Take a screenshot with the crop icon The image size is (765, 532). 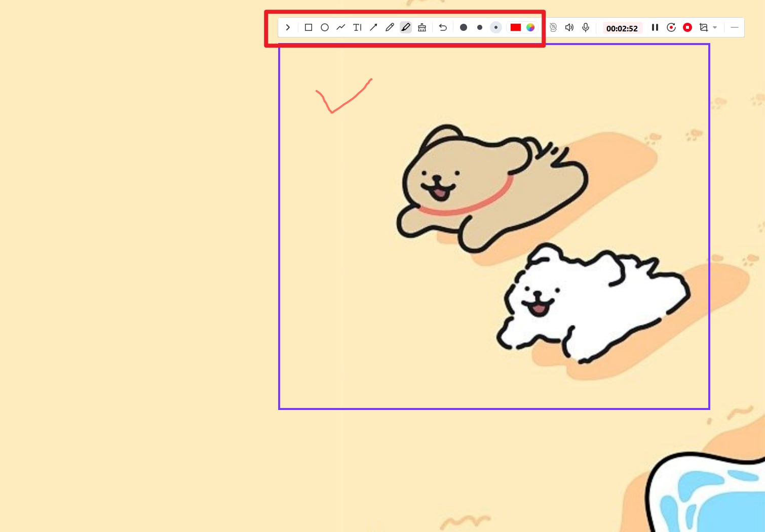[704, 27]
